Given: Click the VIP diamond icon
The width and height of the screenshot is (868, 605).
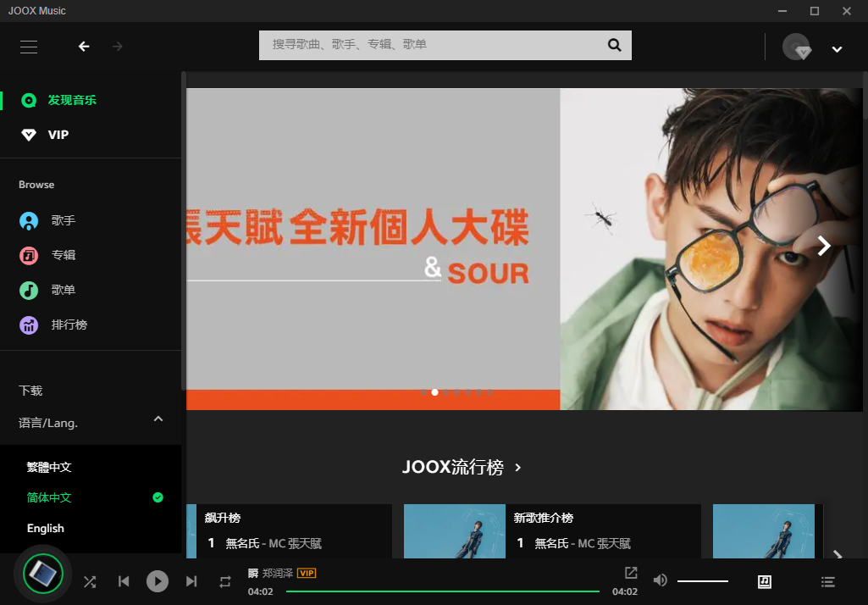Looking at the screenshot, I should coord(29,135).
